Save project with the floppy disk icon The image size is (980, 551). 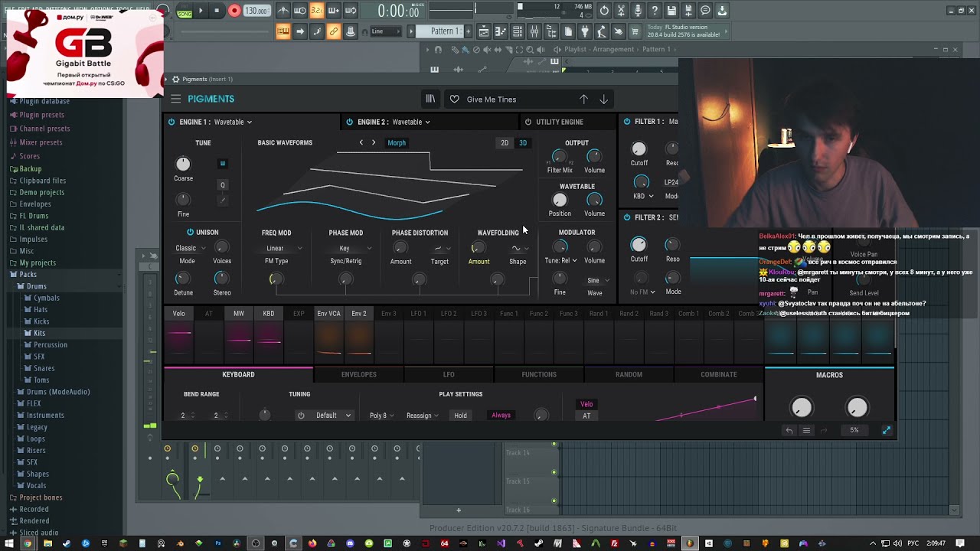click(x=671, y=11)
